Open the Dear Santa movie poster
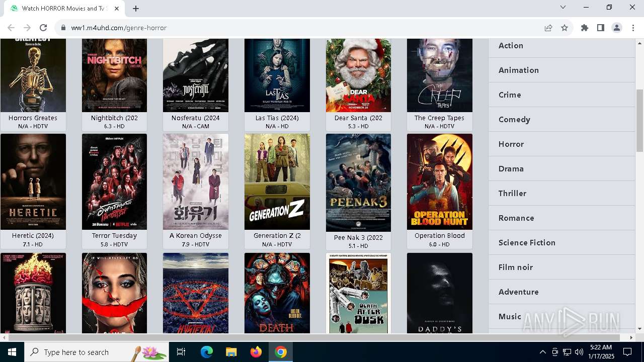 [x=358, y=75]
